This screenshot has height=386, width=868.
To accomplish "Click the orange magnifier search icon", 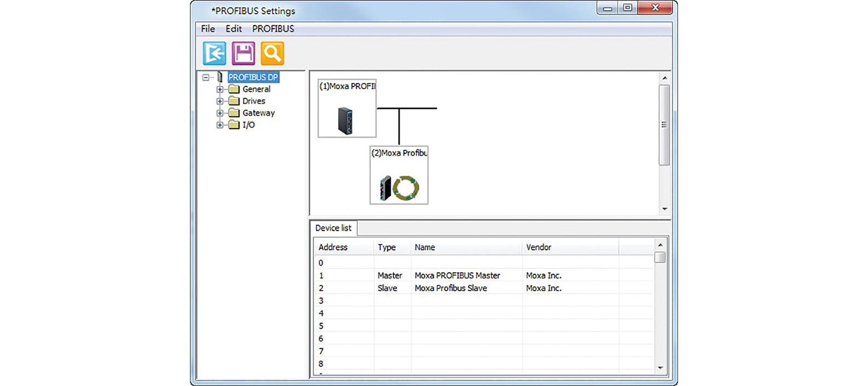I will [x=273, y=54].
